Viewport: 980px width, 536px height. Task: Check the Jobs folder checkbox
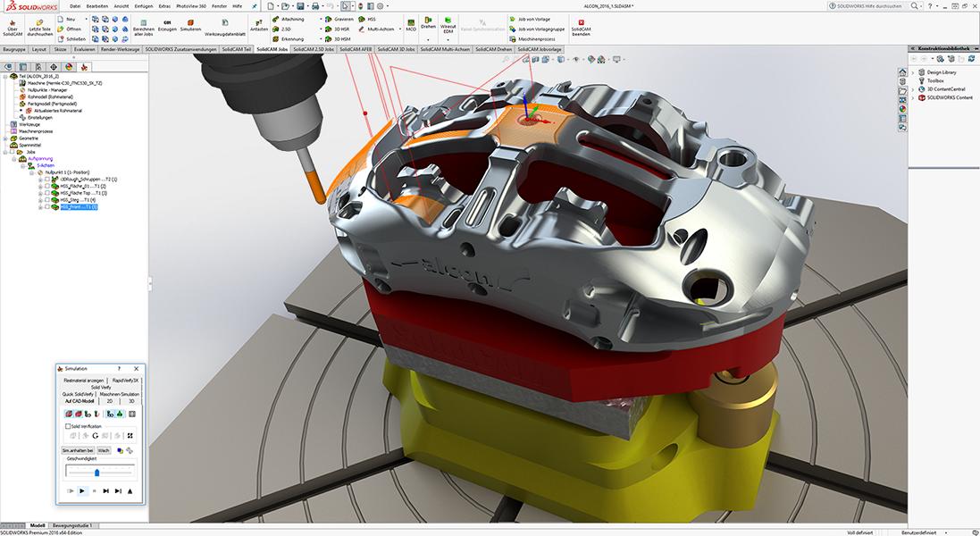tap(12, 152)
